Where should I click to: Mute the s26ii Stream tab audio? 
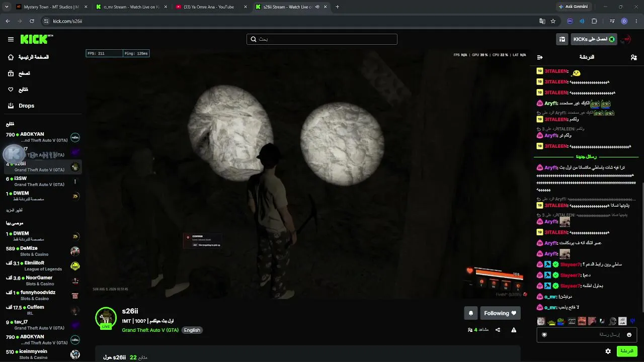[317, 7]
